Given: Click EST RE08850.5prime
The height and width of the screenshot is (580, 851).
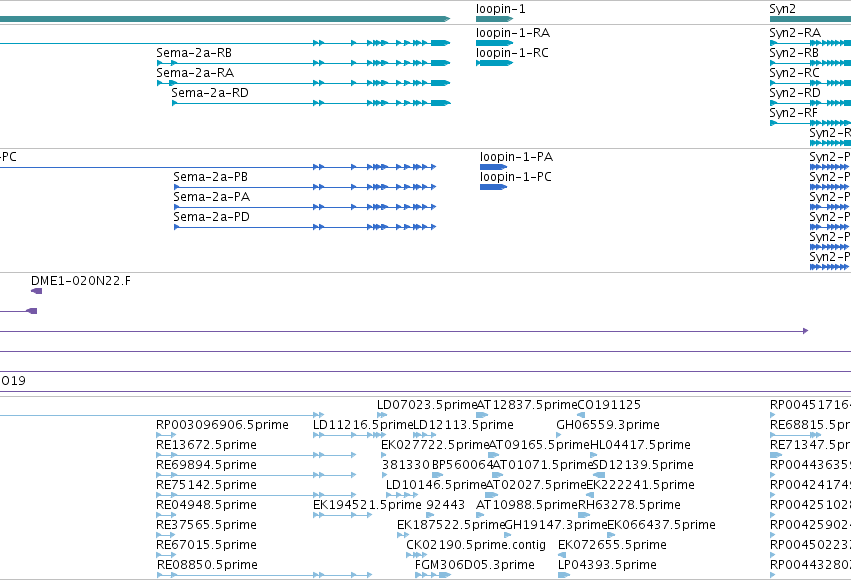Looking at the screenshot, I should point(207,566).
